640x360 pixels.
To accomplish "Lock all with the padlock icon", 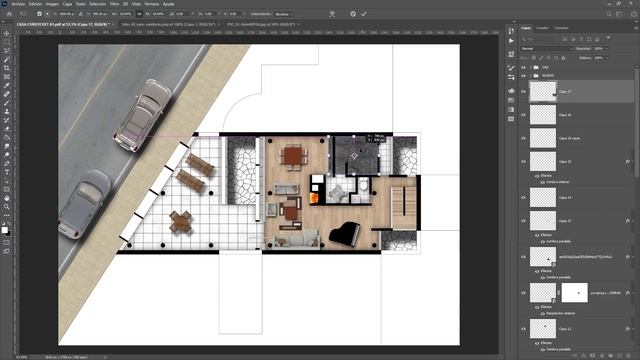I will pos(563,58).
